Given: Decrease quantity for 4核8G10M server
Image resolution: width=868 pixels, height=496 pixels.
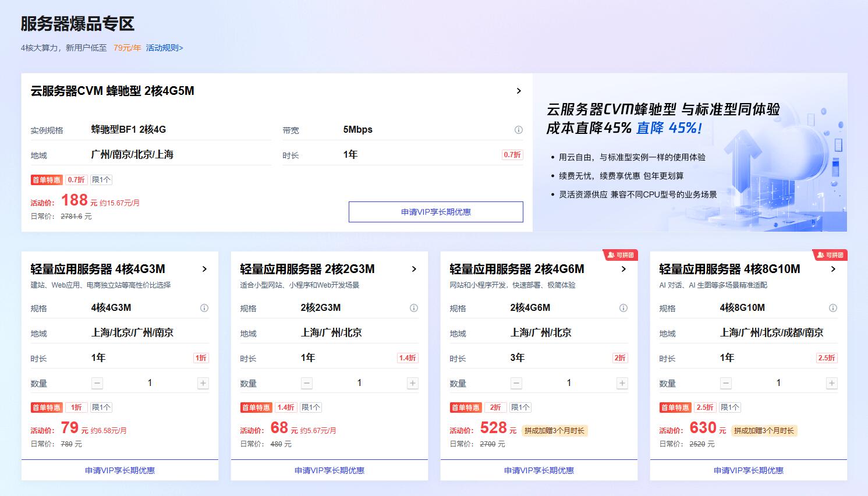Looking at the screenshot, I should (726, 383).
